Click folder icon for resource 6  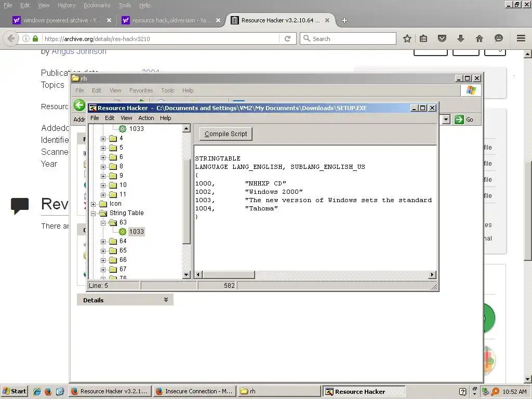pos(113,157)
